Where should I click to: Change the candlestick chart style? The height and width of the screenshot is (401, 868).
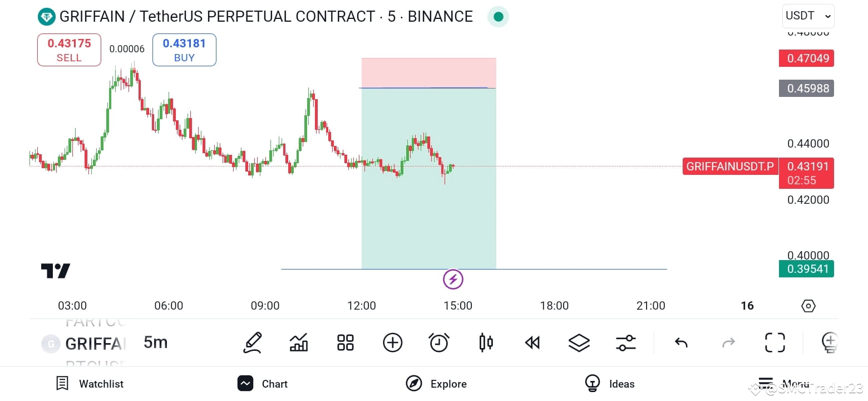tap(485, 343)
